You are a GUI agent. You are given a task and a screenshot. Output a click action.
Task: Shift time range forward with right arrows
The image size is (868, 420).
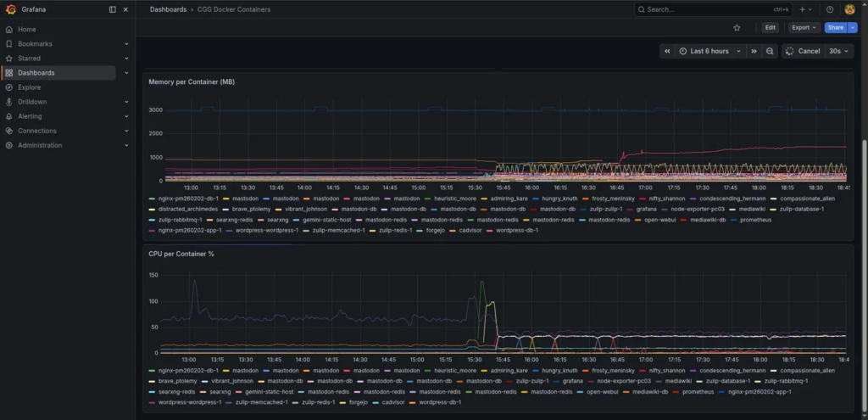tap(754, 51)
